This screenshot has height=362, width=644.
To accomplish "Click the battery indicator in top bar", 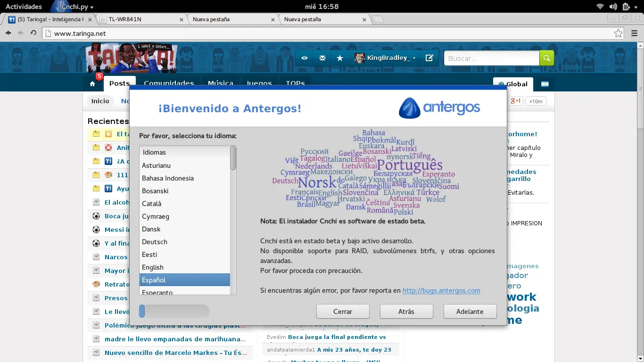I will tap(626, 7).
